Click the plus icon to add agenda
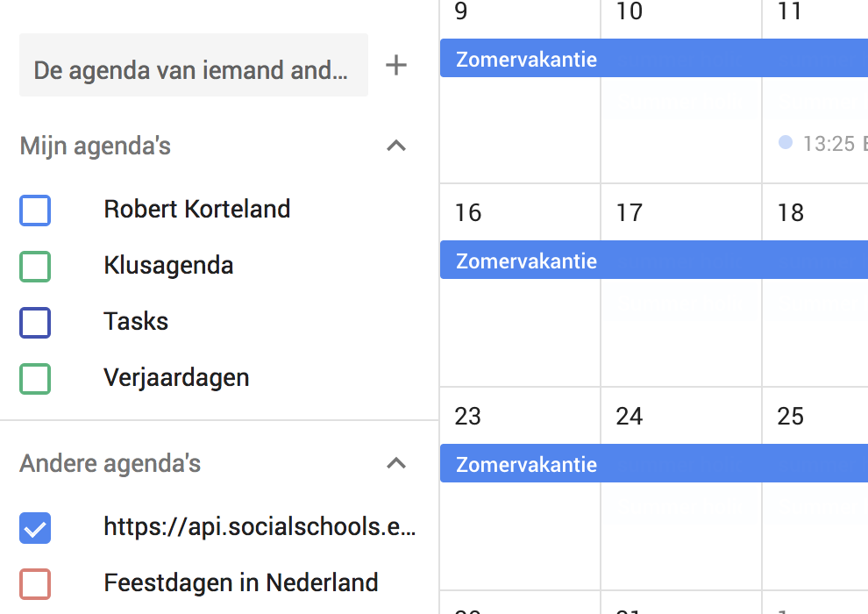The height and width of the screenshot is (614, 868). pos(396,65)
